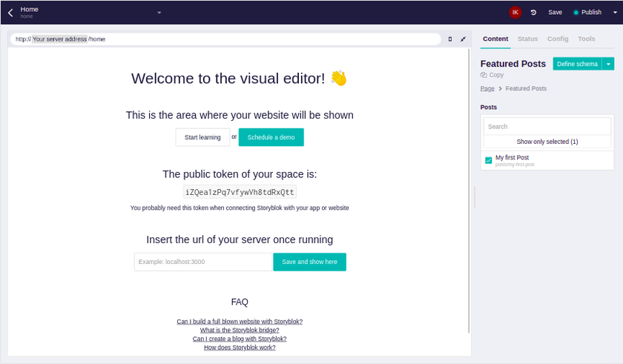Screen dimensions: 623x364
Task: Click the back arrow beside Home
Action: (10, 13)
